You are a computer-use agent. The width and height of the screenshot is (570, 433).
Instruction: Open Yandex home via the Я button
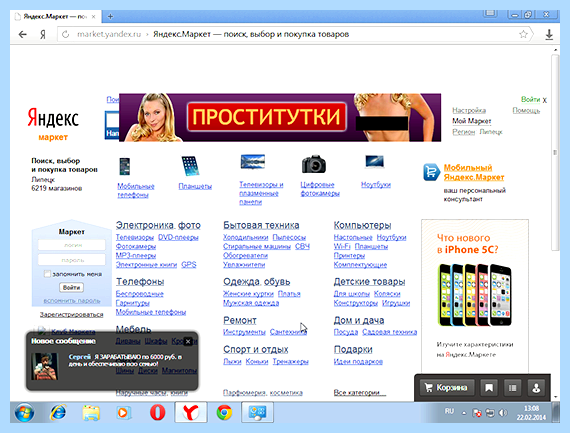[43, 35]
